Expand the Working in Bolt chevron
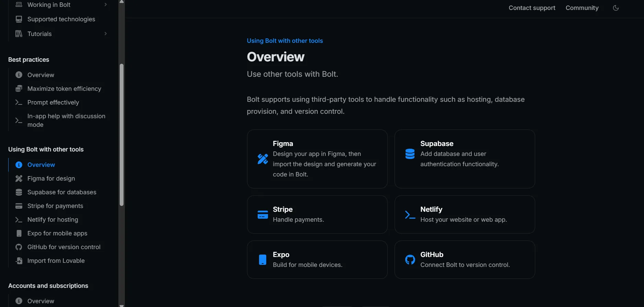This screenshot has height=307, width=644. pos(106,4)
